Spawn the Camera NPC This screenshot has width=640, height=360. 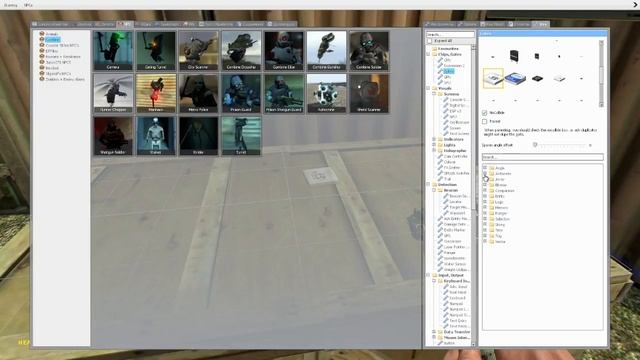(x=113, y=51)
